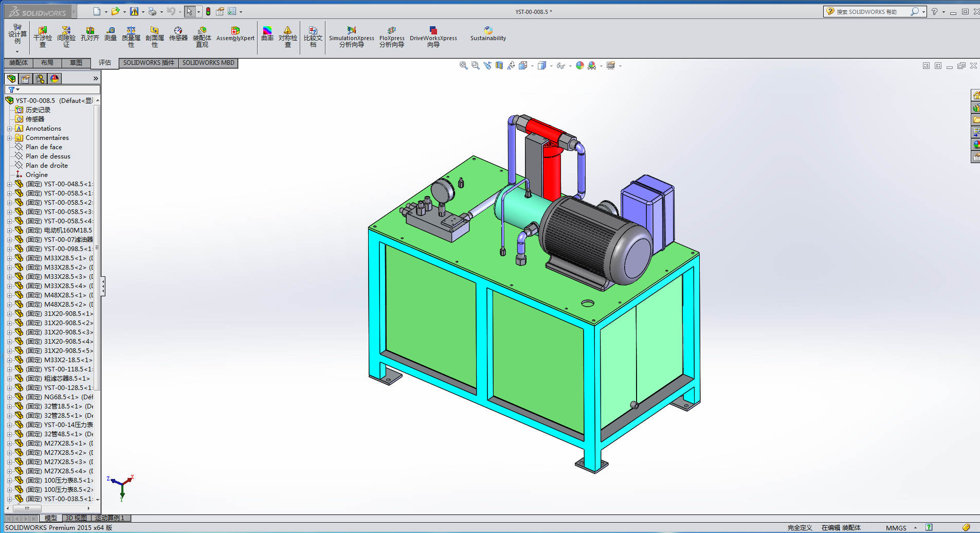
Task: Open the Sustainability tool
Action: (x=488, y=34)
